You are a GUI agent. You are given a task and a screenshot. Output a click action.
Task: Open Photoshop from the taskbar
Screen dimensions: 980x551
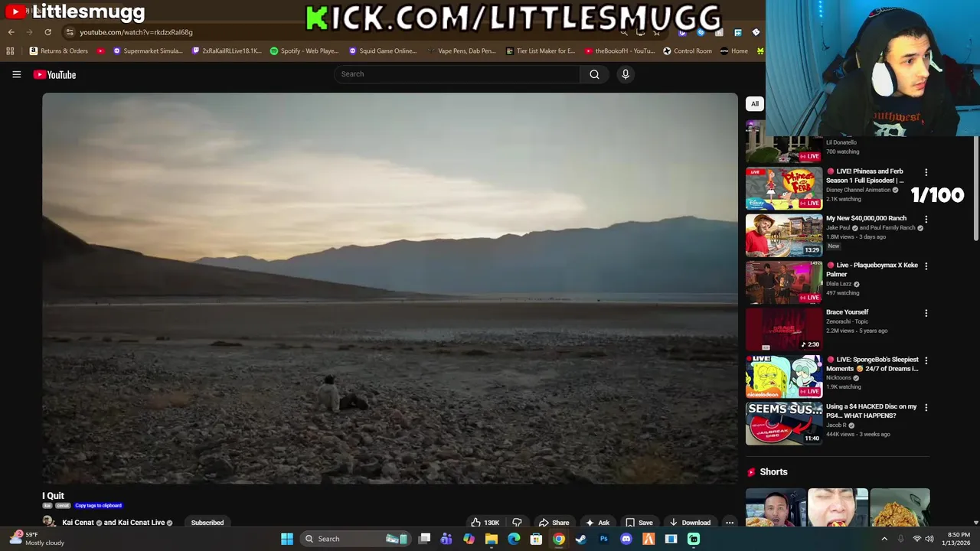(x=603, y=539)
